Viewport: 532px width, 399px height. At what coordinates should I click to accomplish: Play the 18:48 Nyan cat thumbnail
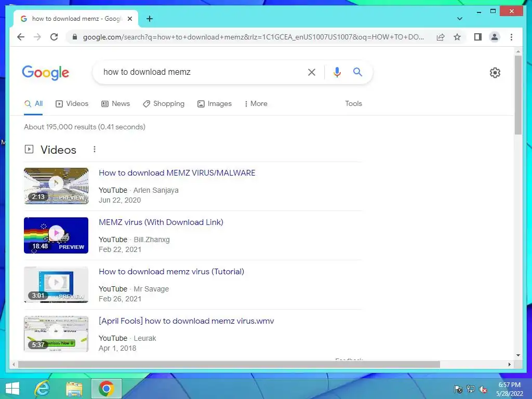coord(56,235)
